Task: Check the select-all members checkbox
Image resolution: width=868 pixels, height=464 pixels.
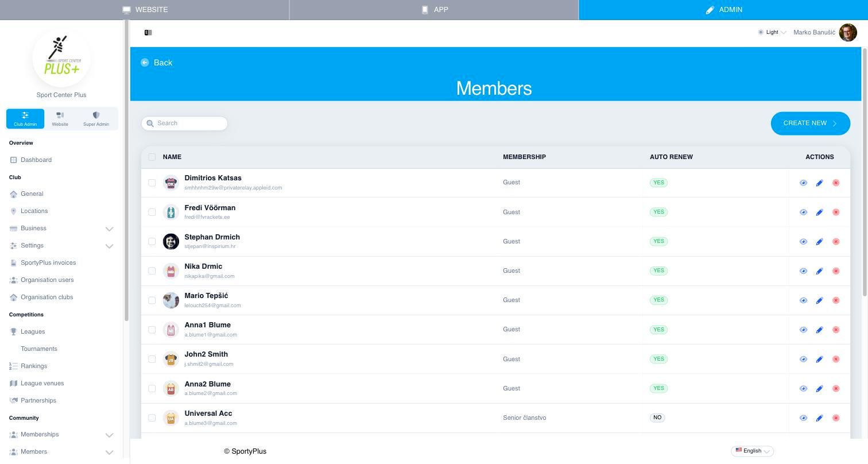Action: (x=152, y=157)
